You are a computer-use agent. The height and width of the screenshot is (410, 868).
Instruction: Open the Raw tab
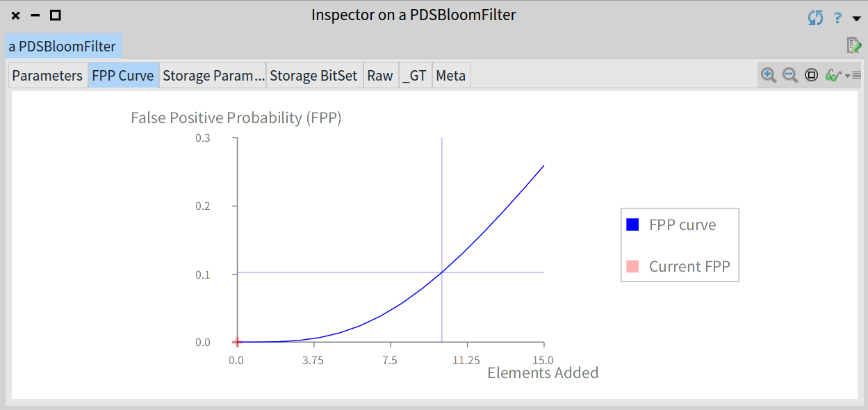380,75
